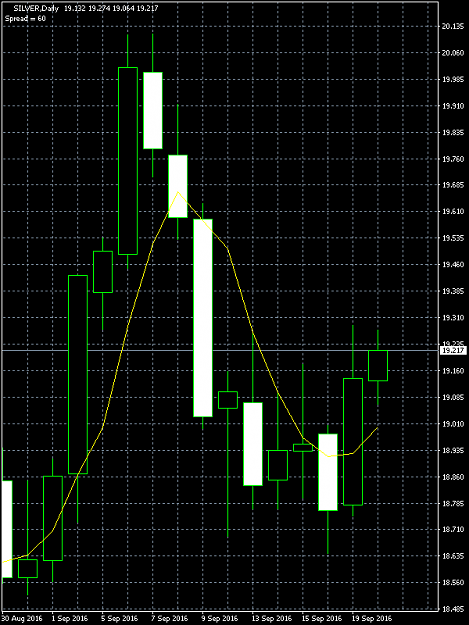Viewport: 469px width, 625px height.
Task: Click the 19.910 price axis label
Action: [453, 106]
